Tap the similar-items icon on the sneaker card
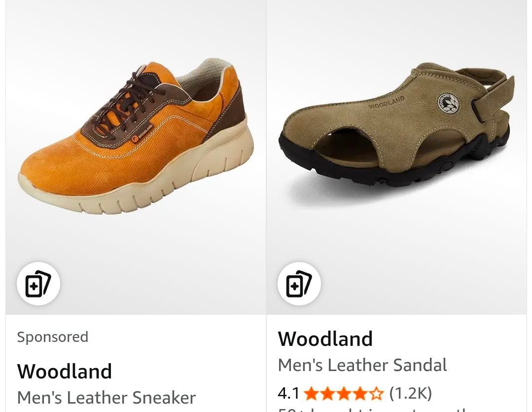This screenshot has height=412, width=532. click(x=38, y=284)
